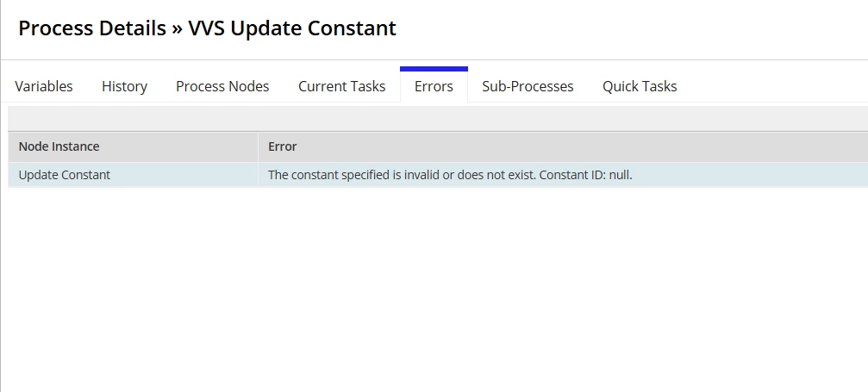Click 'VVS Update Constant' in the page title
The image size is (868, 392).
292,28
